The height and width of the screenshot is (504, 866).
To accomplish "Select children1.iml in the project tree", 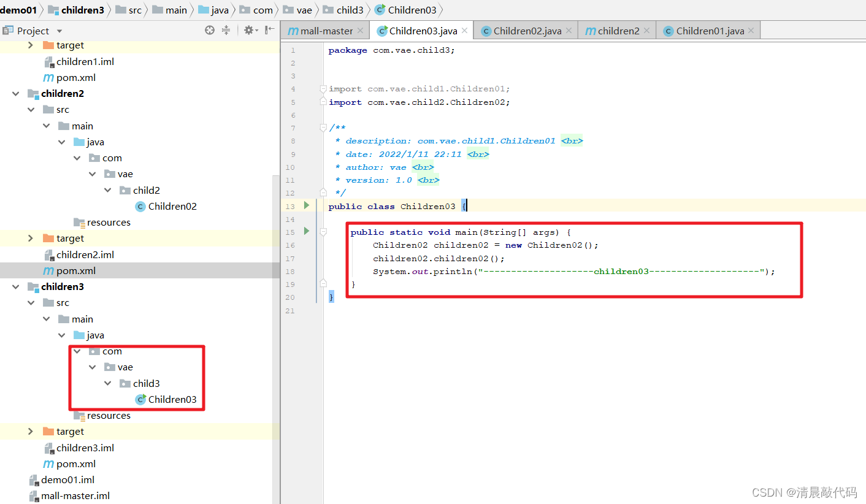I will click(x=79, y=61).
